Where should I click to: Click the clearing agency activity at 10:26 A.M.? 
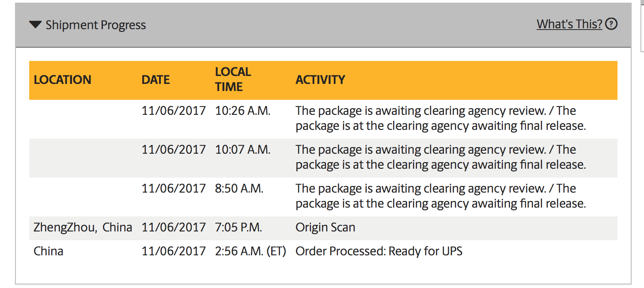click(441, 118)
